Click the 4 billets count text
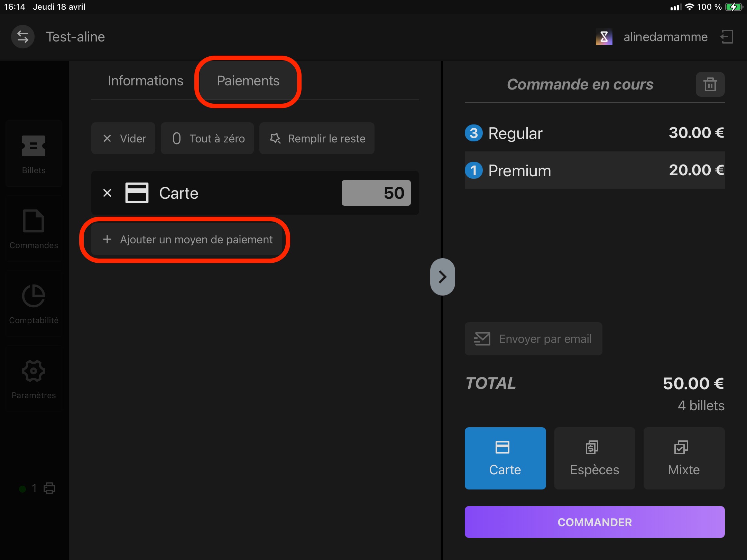 pos(701,405)
